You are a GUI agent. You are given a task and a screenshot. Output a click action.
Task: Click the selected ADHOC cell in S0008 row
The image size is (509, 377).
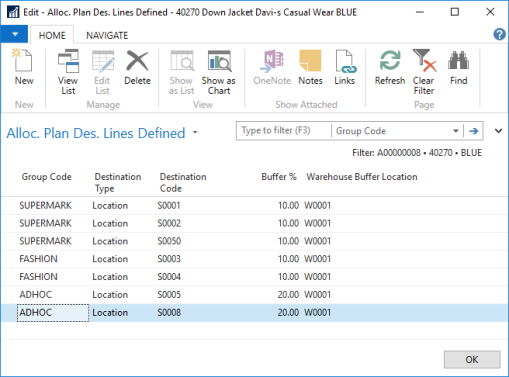click(x=53, y=313)
